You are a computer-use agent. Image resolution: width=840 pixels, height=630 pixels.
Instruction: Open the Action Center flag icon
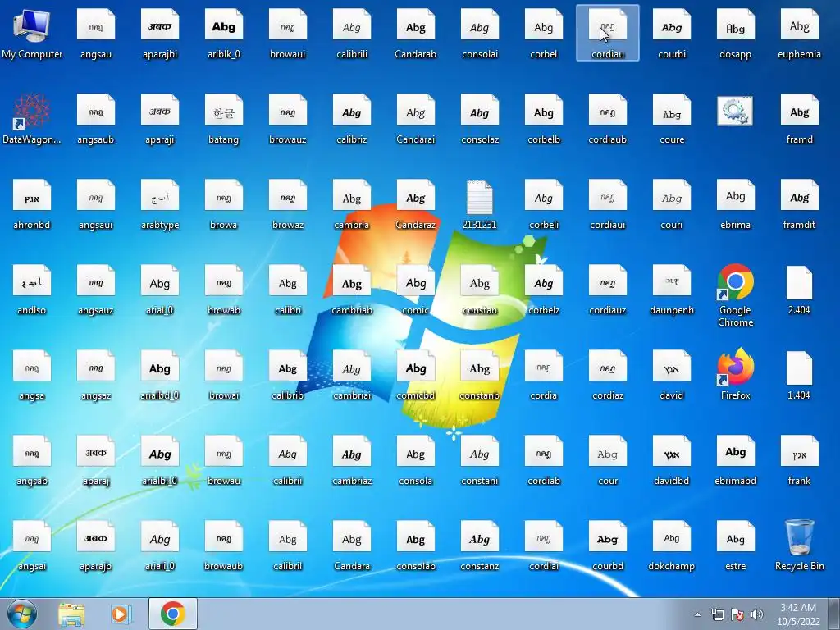[737, 614]
